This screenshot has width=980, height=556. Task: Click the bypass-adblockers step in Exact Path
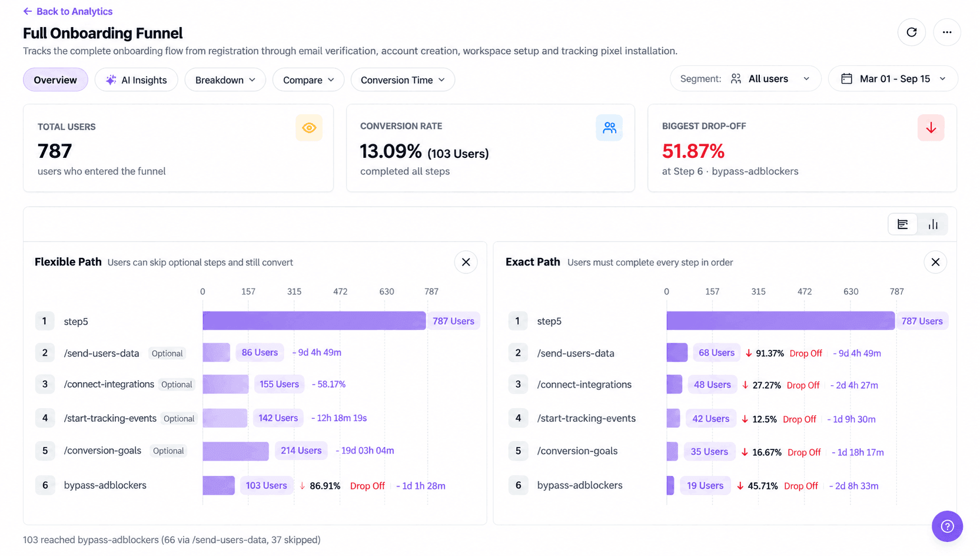click(580, 485)
